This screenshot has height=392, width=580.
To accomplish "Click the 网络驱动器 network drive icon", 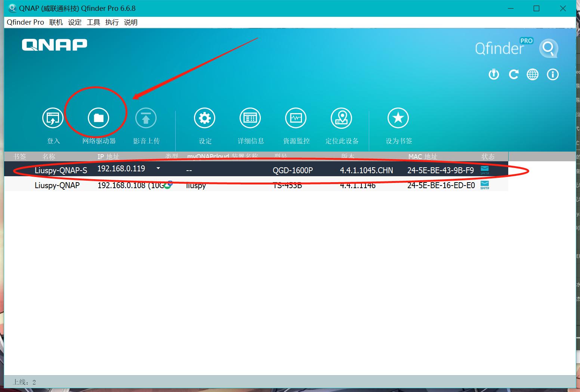I will point(98,118).
